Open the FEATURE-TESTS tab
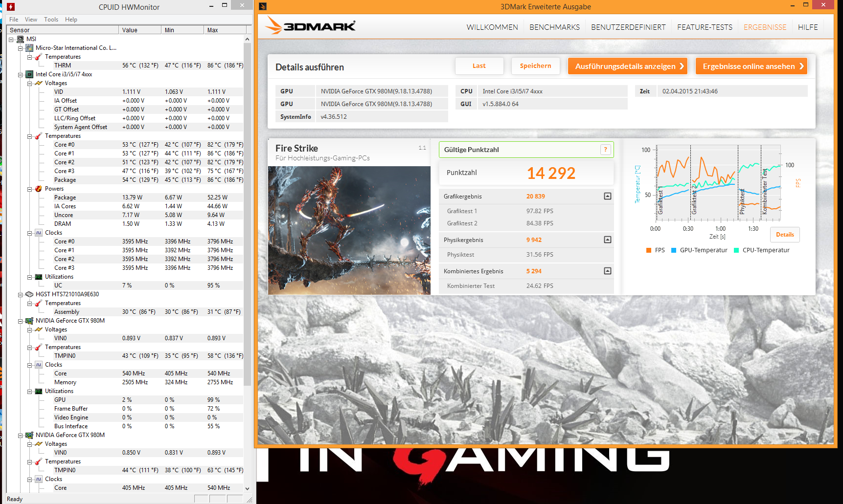This screenshot has height=504, width=843. (705, 27)
